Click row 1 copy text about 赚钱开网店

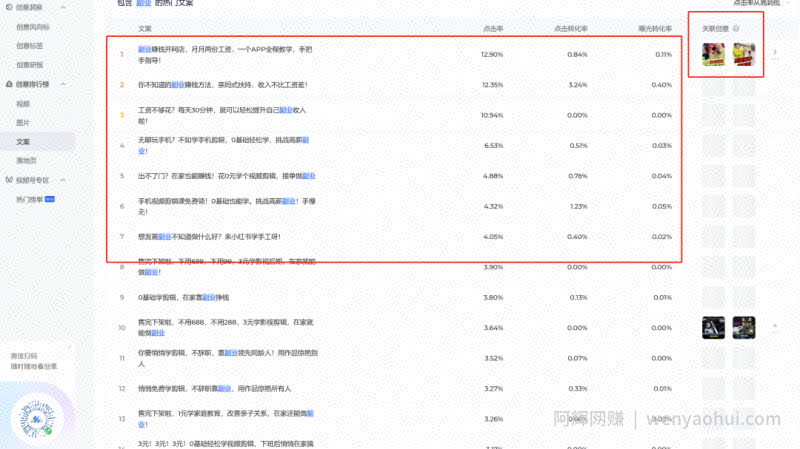pyautogui.click(x=225, y=55)
